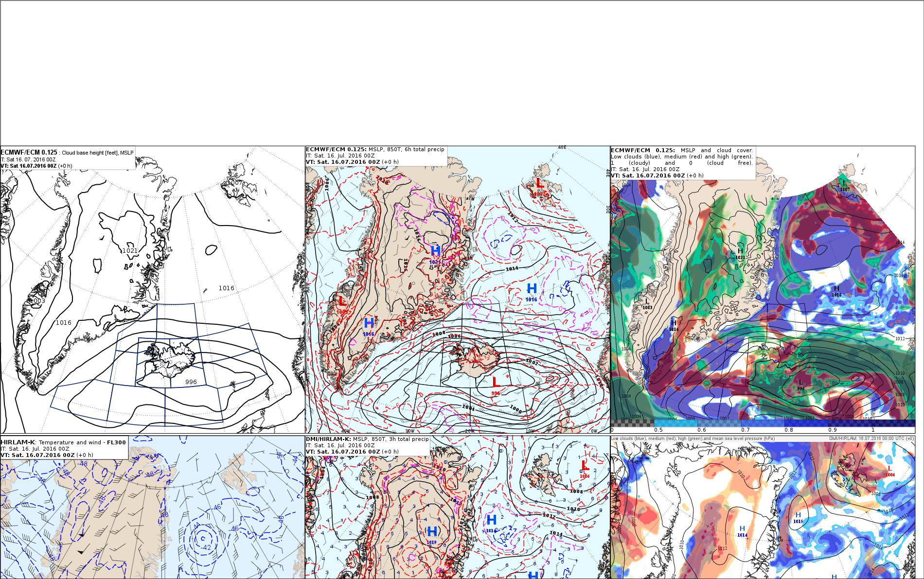Click the blue H 1019 marker in the 3h precip map
The width and height of the screenshot is (924, 579).
(432, 535)
